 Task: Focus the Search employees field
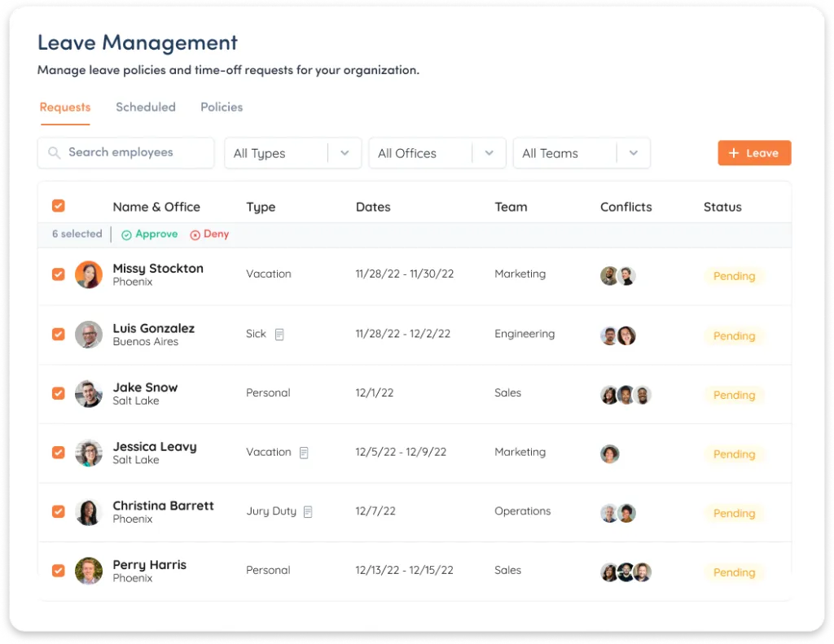pos(126,153)
